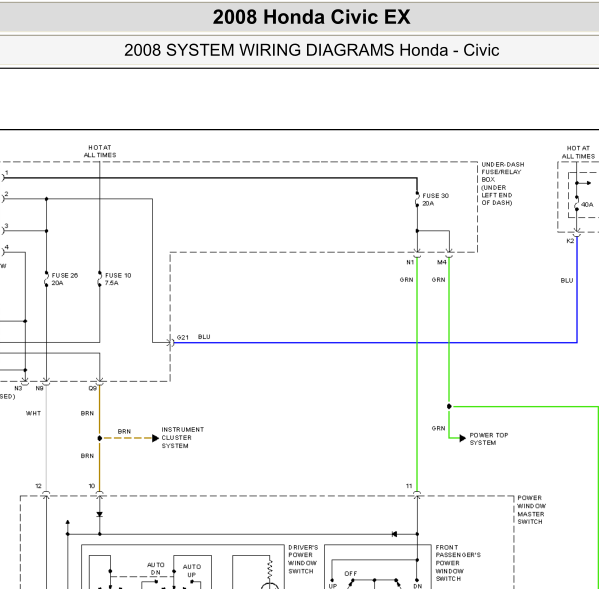
Task: Click master switch pin number "11"
Action: [409, 486]
